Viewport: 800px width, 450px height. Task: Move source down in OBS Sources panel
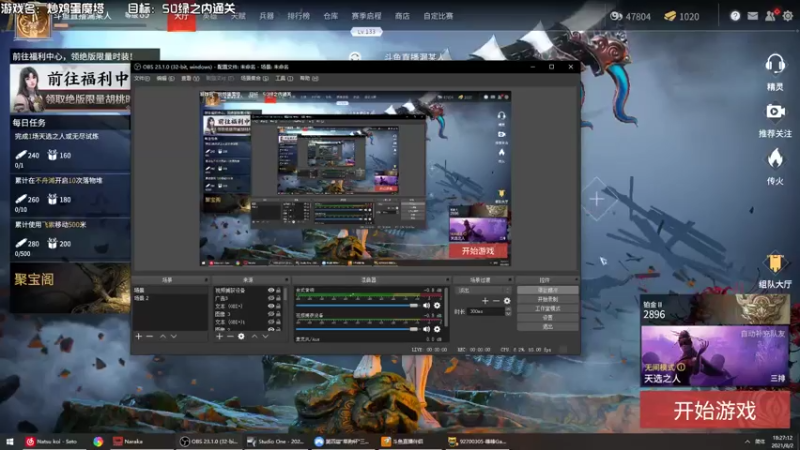click(x=265, y=336)
